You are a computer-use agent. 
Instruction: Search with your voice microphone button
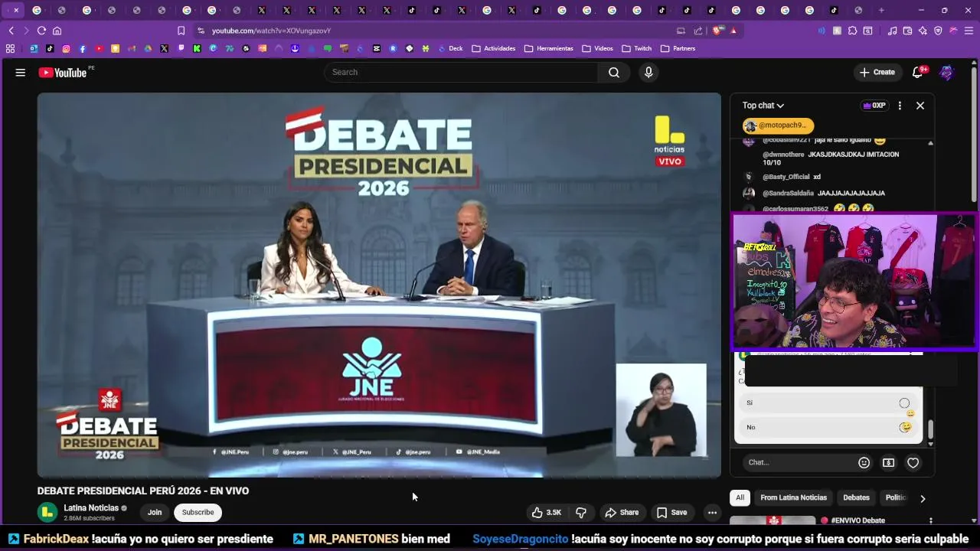click(648, 72)
